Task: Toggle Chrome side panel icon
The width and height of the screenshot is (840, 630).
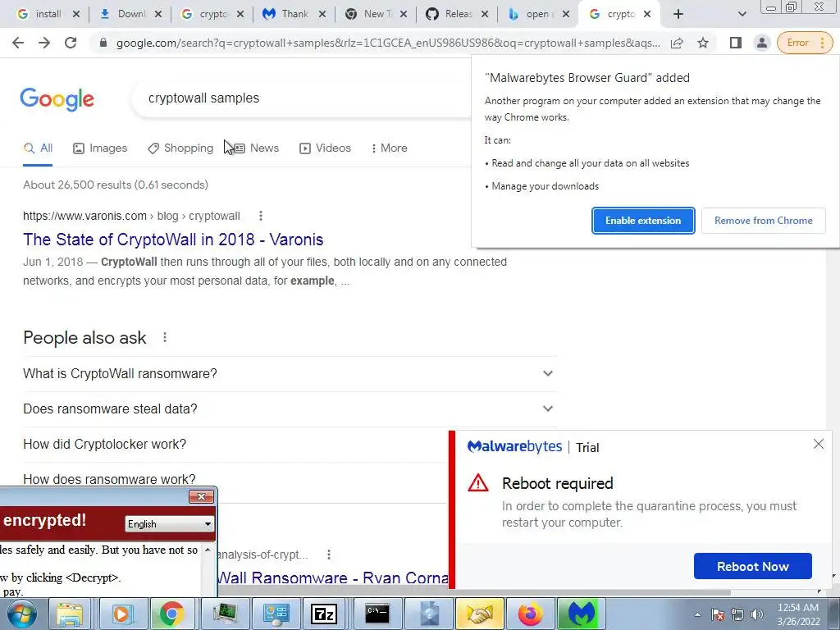Action: tap(736, 43)
